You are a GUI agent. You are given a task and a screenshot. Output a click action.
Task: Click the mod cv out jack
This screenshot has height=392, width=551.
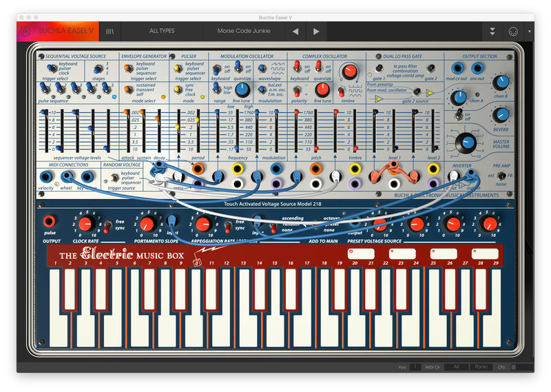[457, 68]
